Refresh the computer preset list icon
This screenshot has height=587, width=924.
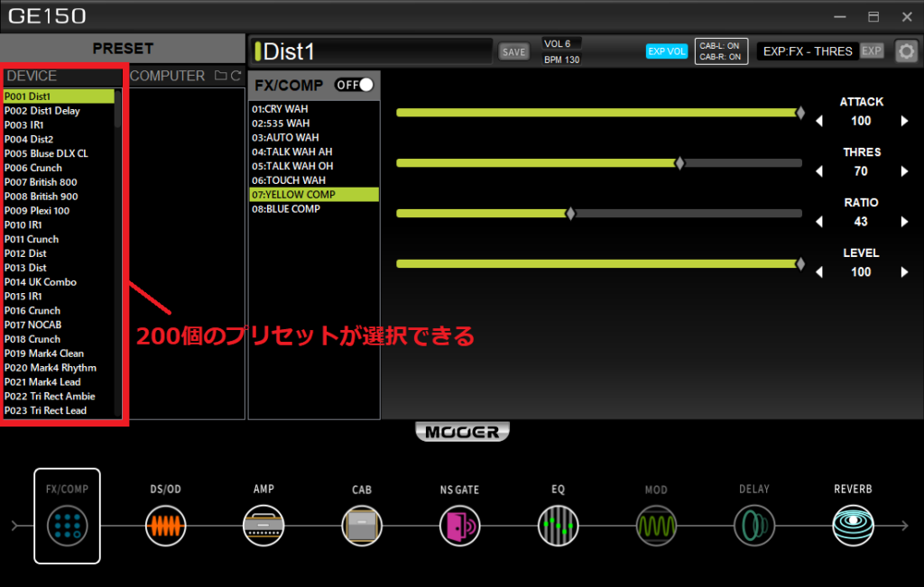point(236,76)
